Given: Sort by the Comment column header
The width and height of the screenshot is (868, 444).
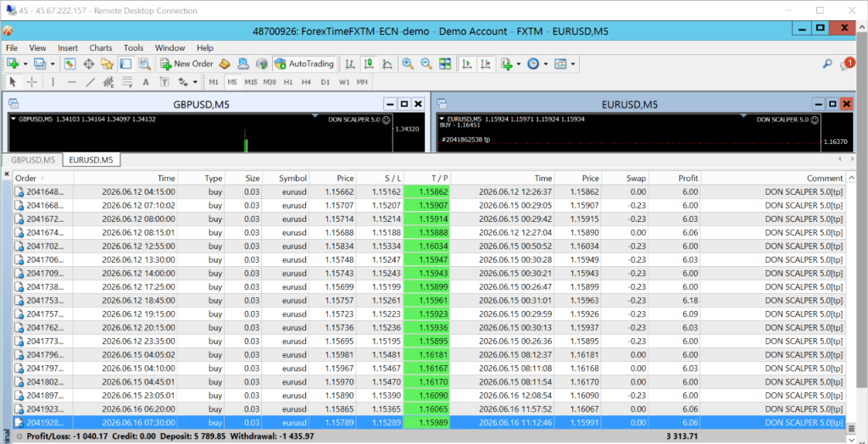Looking at the screenshot, I should pyautogui.click(x=773, y=178).
